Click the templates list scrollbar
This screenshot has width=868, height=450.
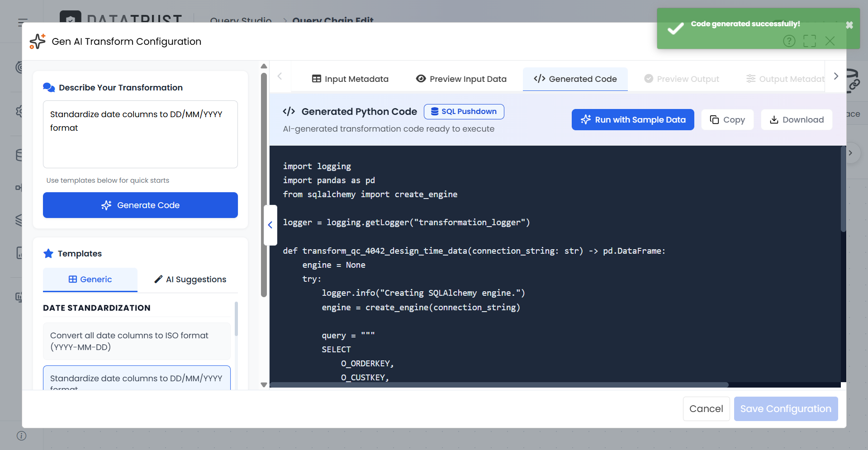pos(236,319)
